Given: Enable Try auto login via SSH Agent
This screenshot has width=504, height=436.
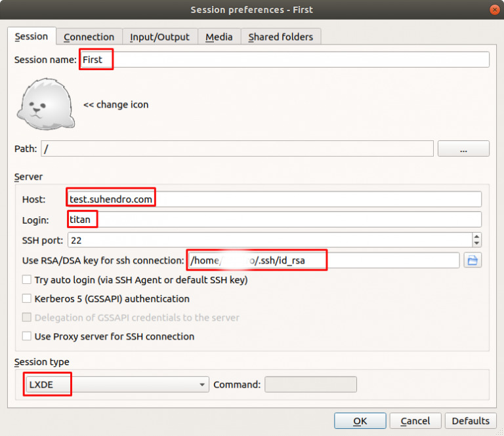Looking at the screenshot, I should (x=27, y=280).
